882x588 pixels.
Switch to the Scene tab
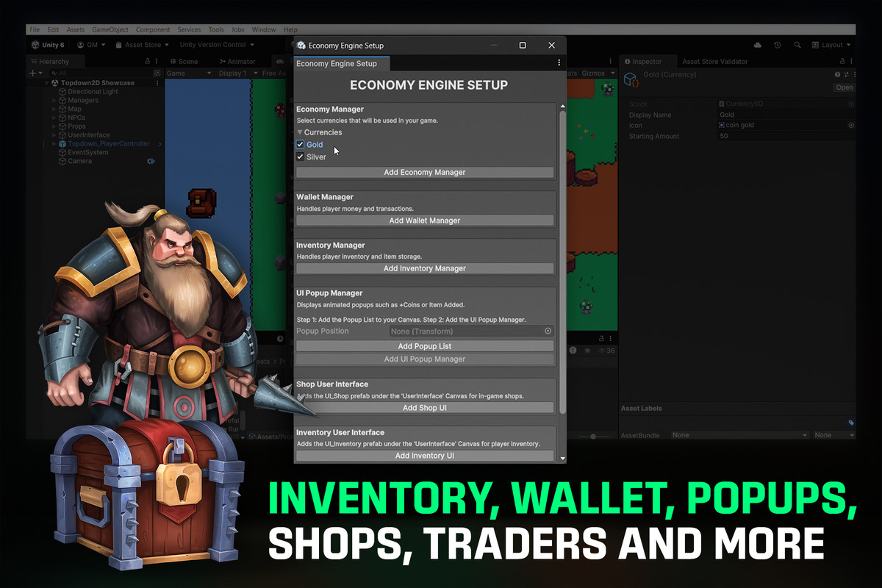[x=184, y=62]
